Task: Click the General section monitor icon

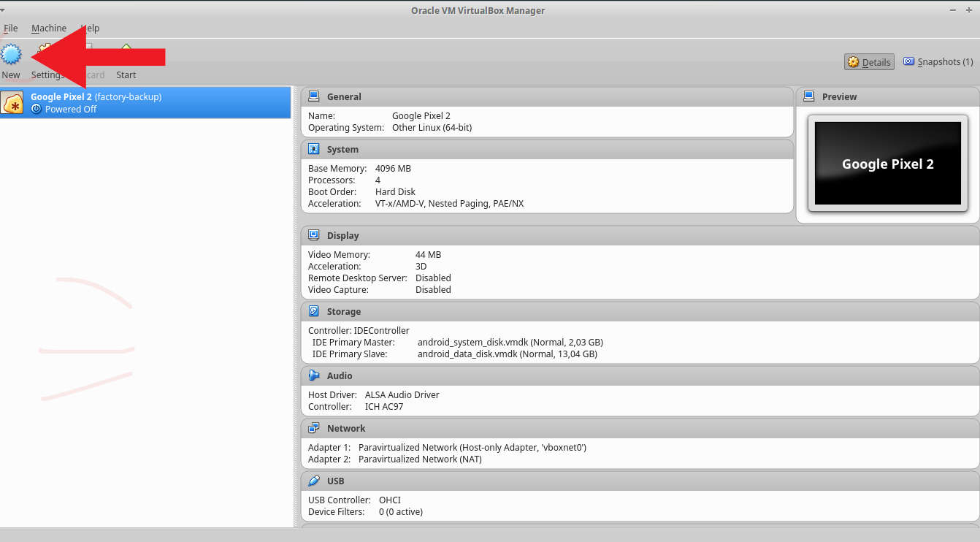Action: click(x=314, y=96)
